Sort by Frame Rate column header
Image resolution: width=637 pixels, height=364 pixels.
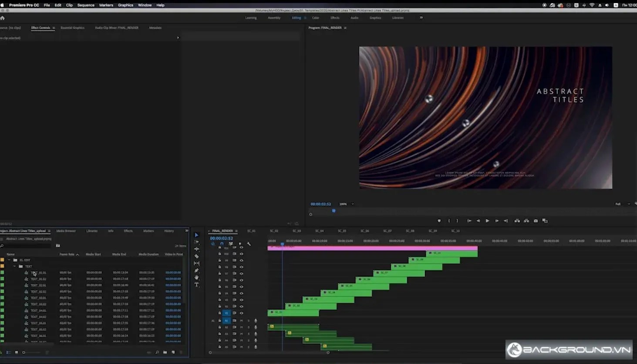click(67, 254)
